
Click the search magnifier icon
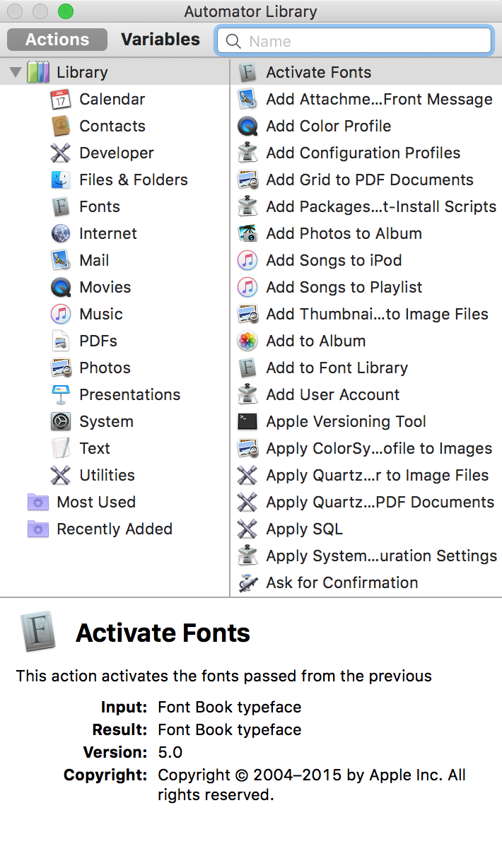pos(233,42)
